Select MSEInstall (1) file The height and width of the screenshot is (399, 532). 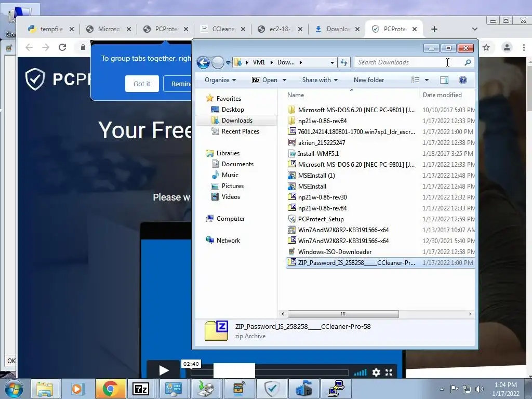(x=316, y=176)
